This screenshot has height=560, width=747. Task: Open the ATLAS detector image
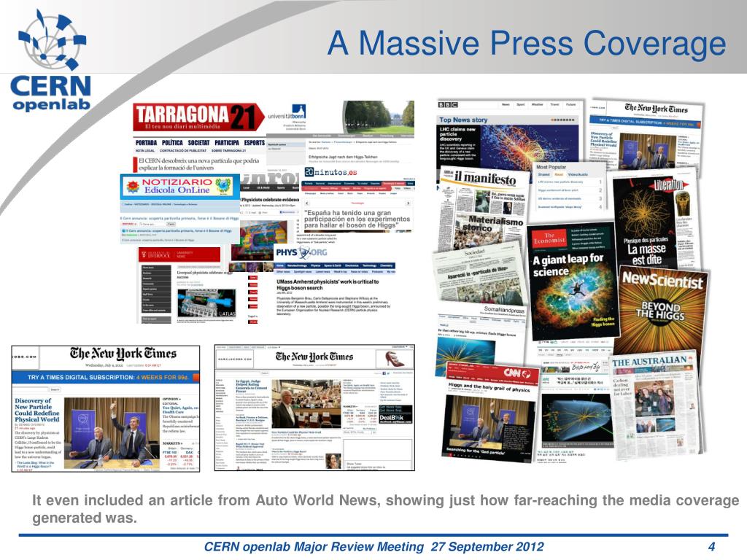[206, 303]
